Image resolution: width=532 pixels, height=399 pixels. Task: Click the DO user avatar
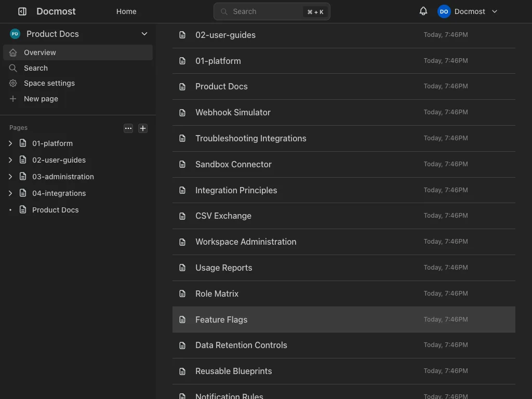pos(444,11)
